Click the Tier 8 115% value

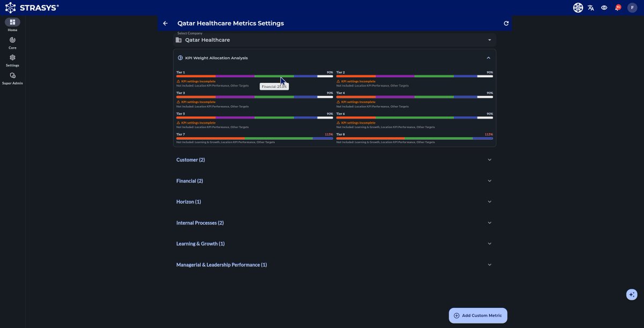489,135
